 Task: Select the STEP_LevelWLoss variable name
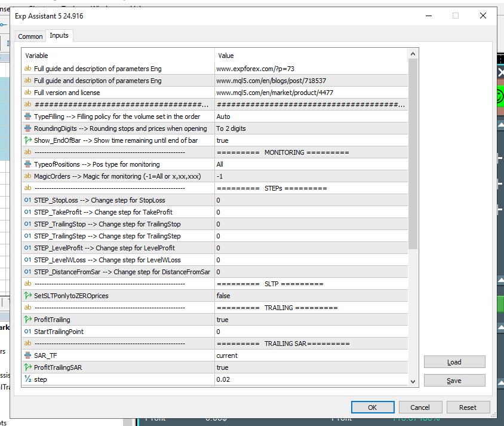click(107, 260)
